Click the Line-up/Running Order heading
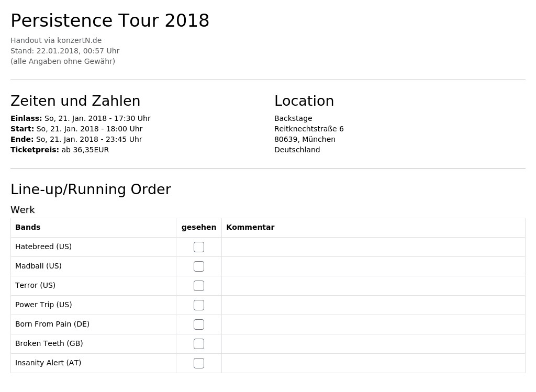The image size is (536, 392). point(91,189)
